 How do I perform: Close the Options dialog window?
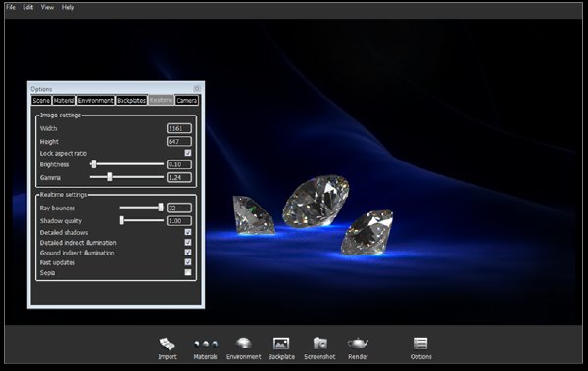[x=197, y=89]
